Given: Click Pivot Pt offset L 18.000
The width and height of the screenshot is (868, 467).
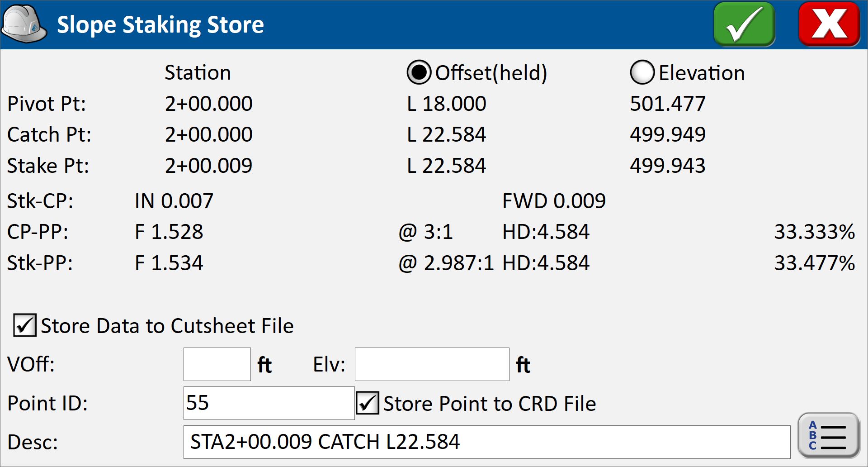Looking at the screenshot, I should tap(446, 104).
